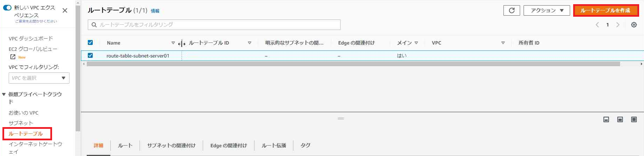Click route-table-subnet-server01 name cell
Viewport: 644px width, 156px height.
[x=138, y=56]
